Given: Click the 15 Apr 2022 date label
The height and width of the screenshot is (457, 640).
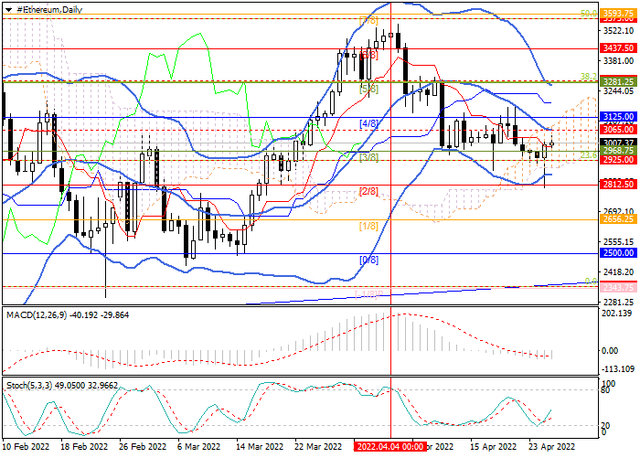Looking at the screenshot, I should (x=493, y=446).
